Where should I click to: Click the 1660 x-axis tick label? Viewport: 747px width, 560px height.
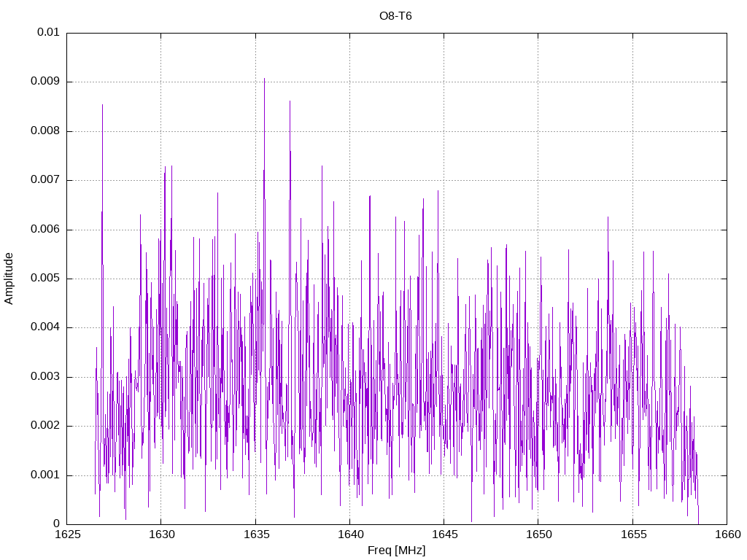(727, 534)
